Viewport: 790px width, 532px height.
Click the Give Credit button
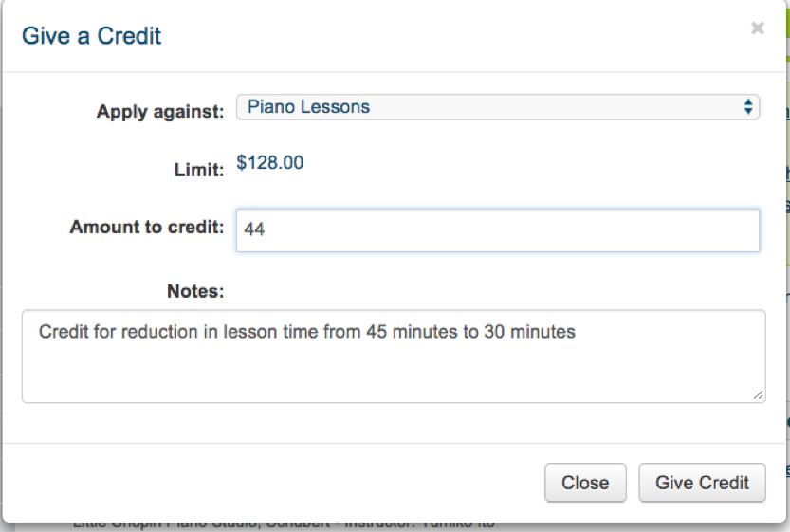702,483
